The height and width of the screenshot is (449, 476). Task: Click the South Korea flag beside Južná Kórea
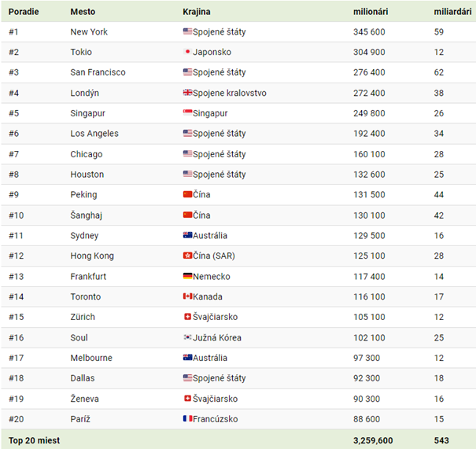click(187, 337)
